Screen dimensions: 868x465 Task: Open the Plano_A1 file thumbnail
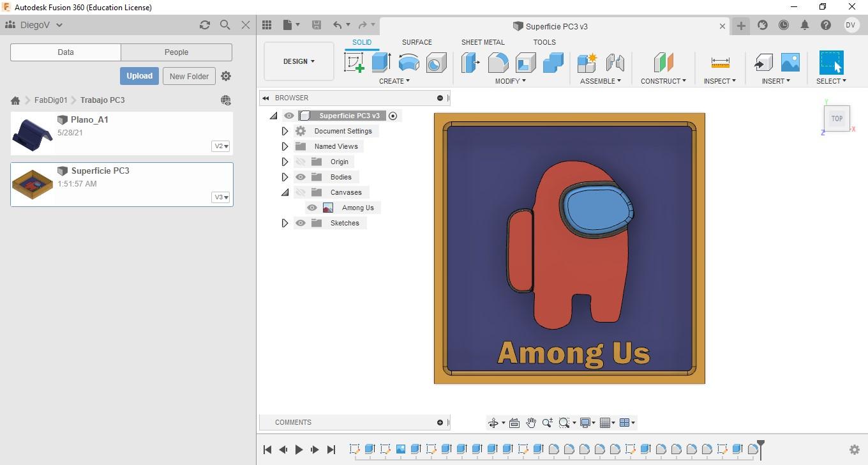click(x=33, y=133)
